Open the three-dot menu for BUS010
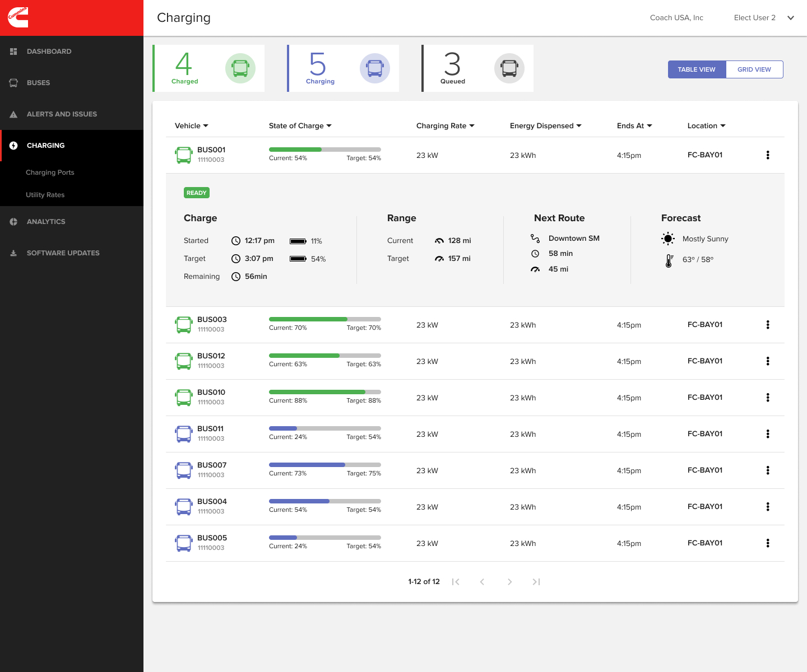The height and width of the screenshot is (672, 807). tap(768, 398)
